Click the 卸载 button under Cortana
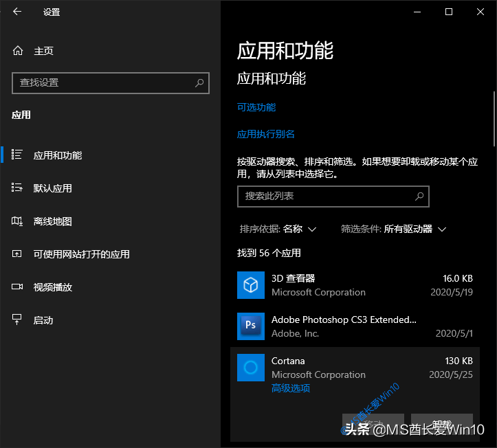This screenshot has width=497, height=448. (442, 424)
